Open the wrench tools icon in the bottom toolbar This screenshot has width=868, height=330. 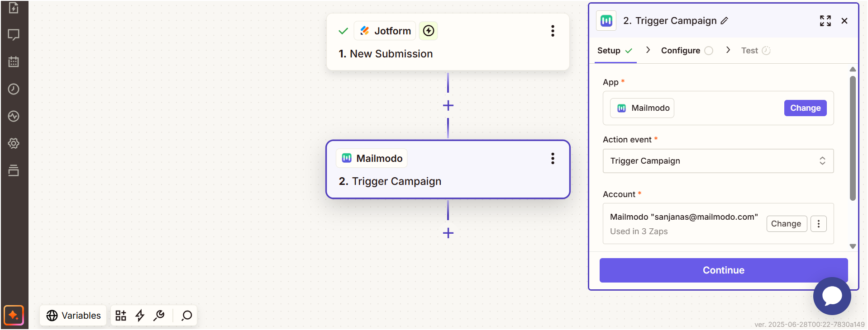[x=159, y=316]
